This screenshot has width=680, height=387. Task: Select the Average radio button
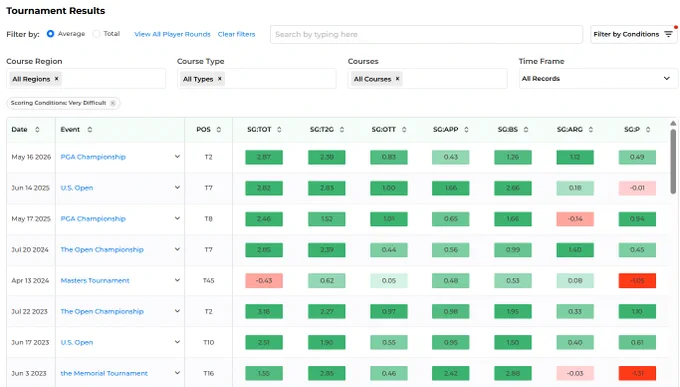(50, 34)
